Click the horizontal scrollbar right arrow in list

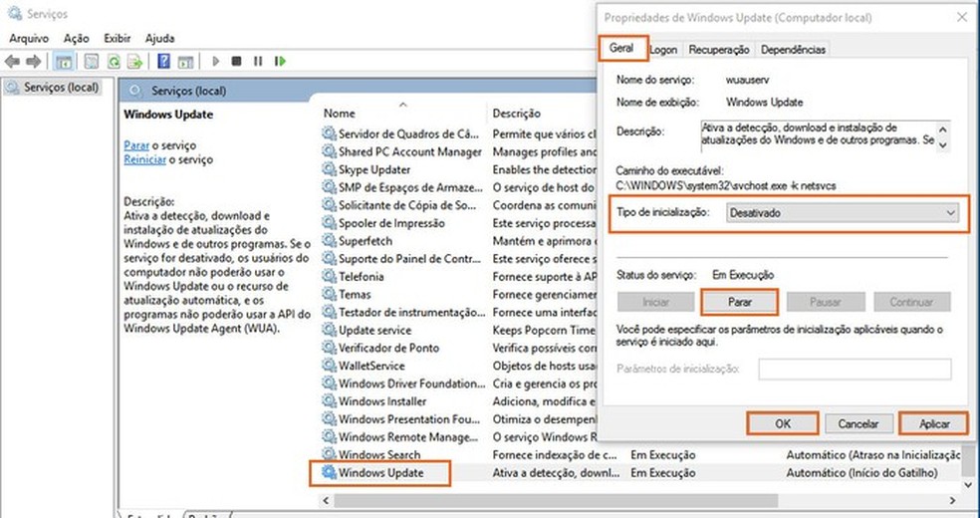[x=952, y=500]
